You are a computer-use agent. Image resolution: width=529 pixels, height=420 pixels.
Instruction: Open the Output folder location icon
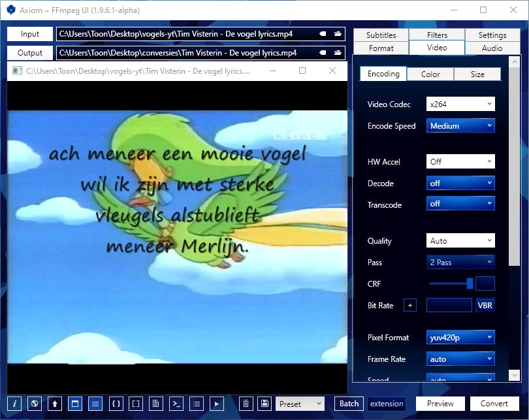pyautogui.click(x=338, y=53)
